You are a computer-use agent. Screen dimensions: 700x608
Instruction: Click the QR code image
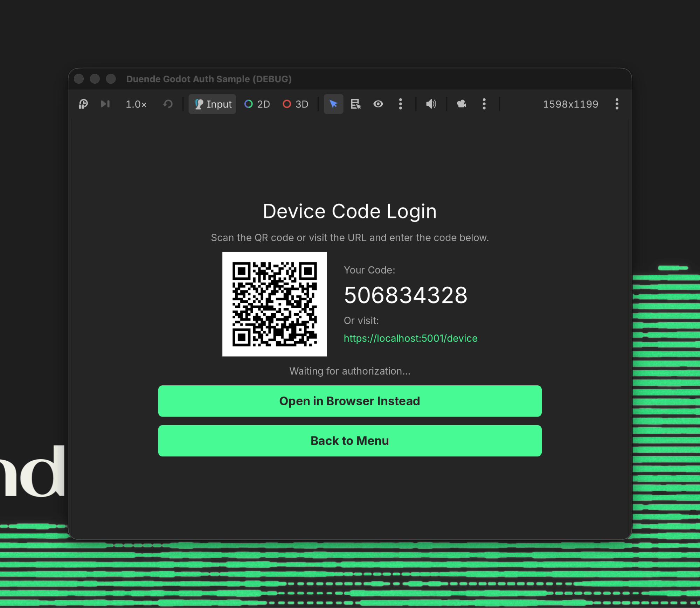coord(275,304)
